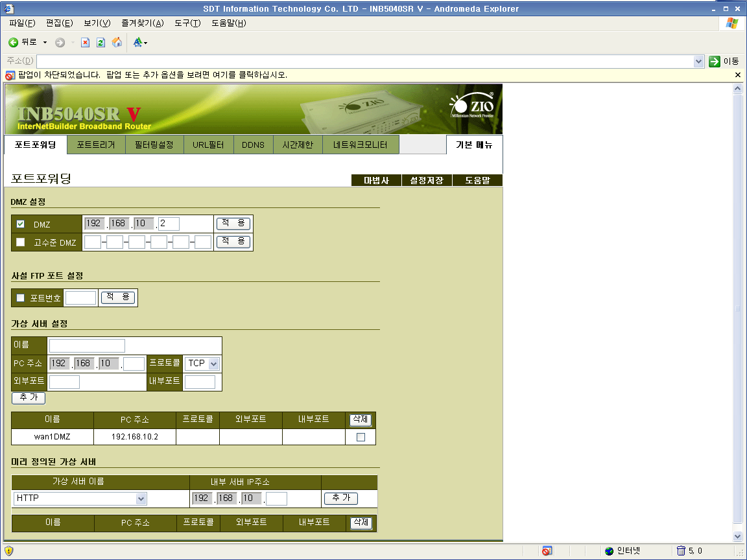This screenshot has height=560, width=747.
Task: Click the FTP 포트번호 input field
Action: (x=80, y=297)
